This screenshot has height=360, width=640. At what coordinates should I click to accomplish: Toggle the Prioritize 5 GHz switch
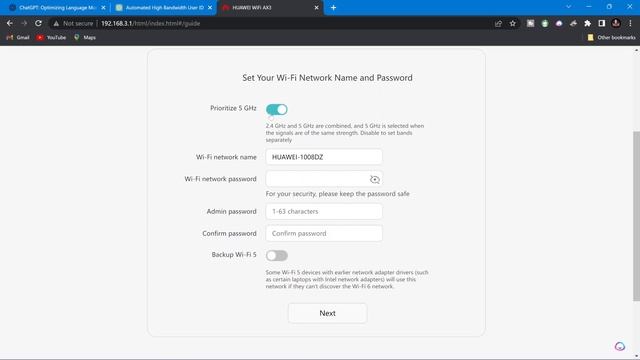[277, 109]
